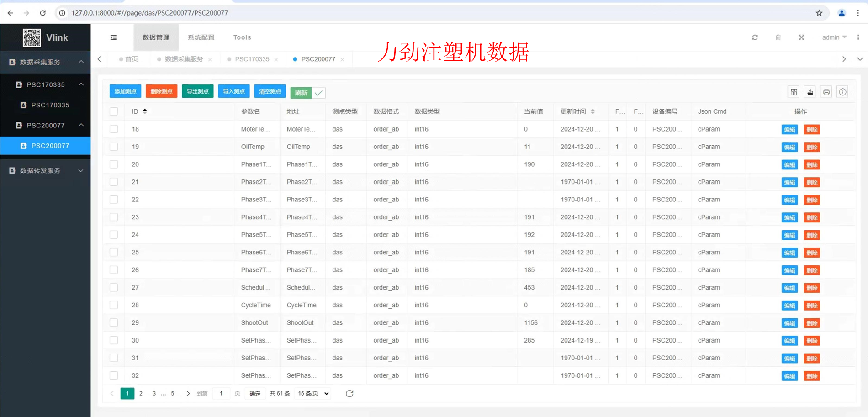Click the browser back arrow

coord(10,13)
